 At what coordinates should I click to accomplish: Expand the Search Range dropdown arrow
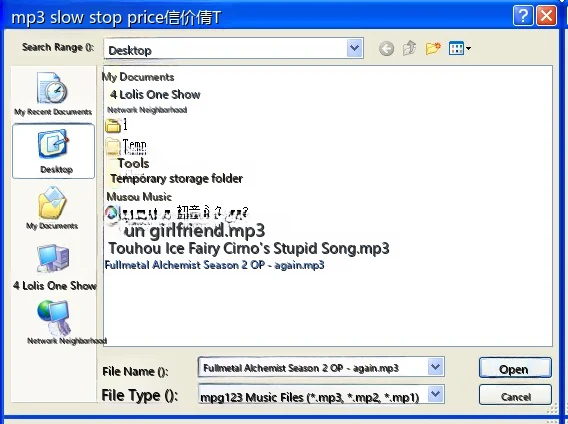click(x=355, y=48)
